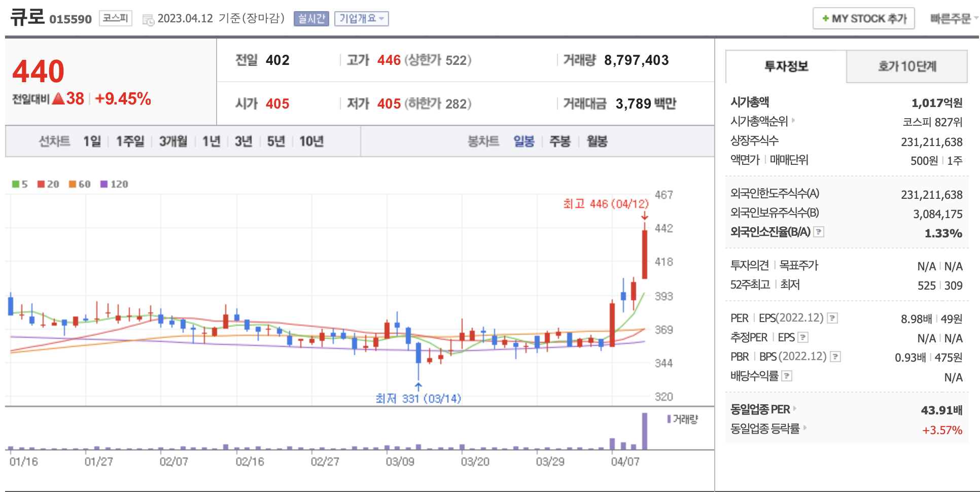Click the purple 120-day moving average swatch
Screen dimensions: 980x492
(x=104, y=184)
